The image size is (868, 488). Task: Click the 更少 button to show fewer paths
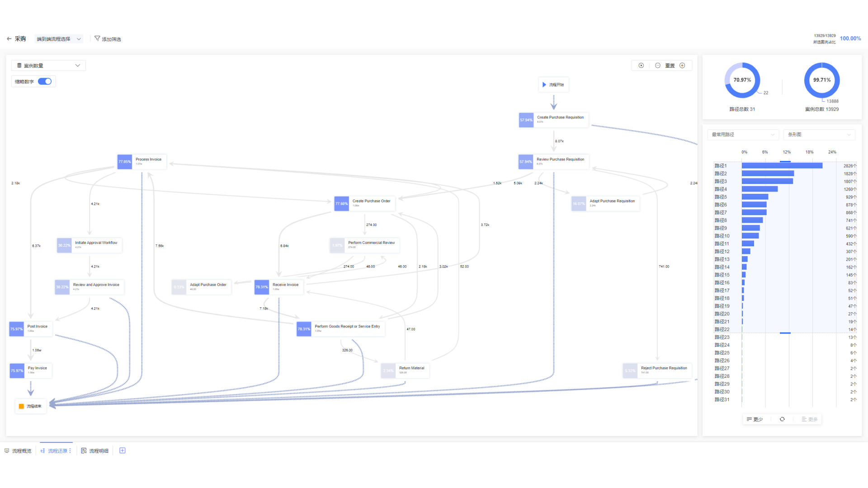point(755,419)
